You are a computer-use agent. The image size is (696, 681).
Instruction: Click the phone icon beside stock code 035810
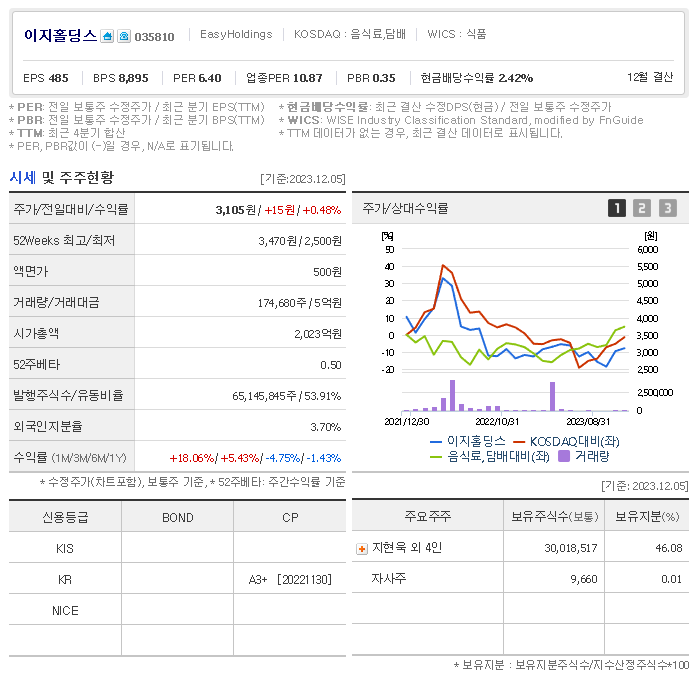[x=124, y=36]
